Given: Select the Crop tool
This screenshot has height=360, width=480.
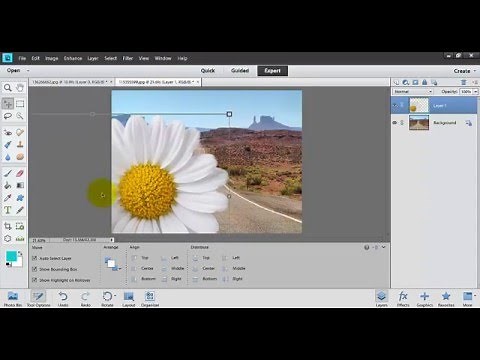Looking at the screenshot, I should 8,226.
